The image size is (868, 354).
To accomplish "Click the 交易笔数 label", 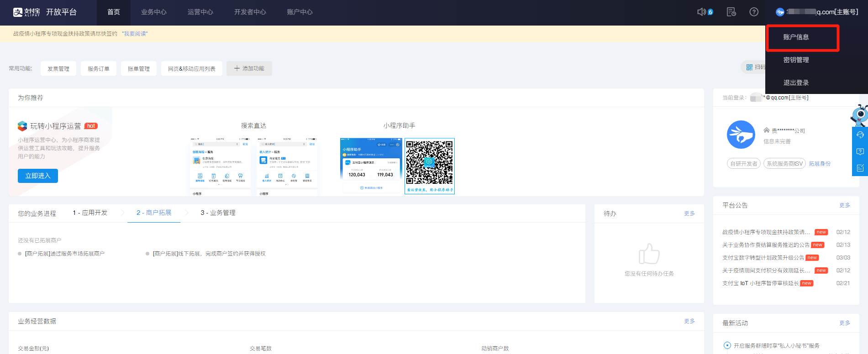I will pyautogui.click(x=261, y=349).
